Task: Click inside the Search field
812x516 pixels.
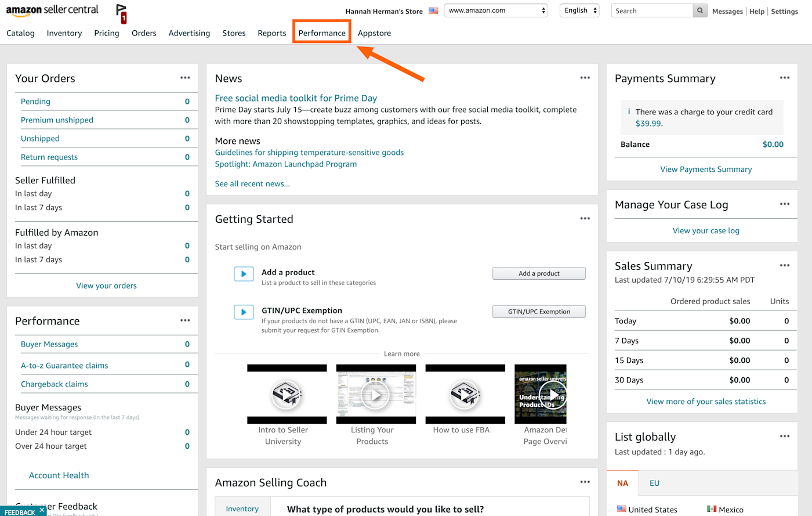Action: pyautogui.click(x=652, y=10)
